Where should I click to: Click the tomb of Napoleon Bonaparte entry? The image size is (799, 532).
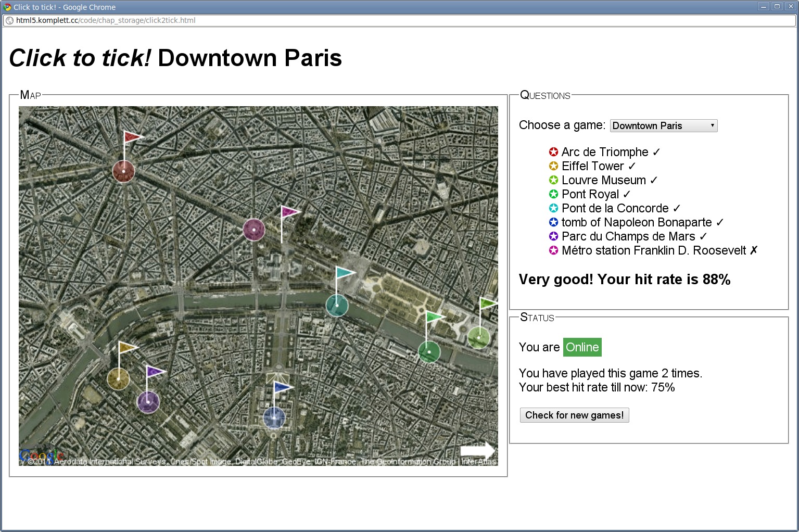pyautogui.click(x=636, y=222)
